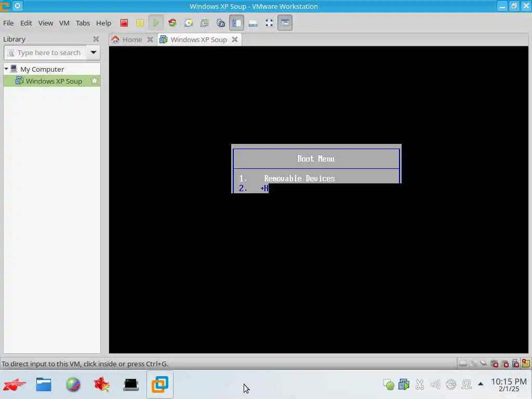This screenshot has height=399, width=532.
Task: Click the yellow message log status icon
Action: (526, 363)
